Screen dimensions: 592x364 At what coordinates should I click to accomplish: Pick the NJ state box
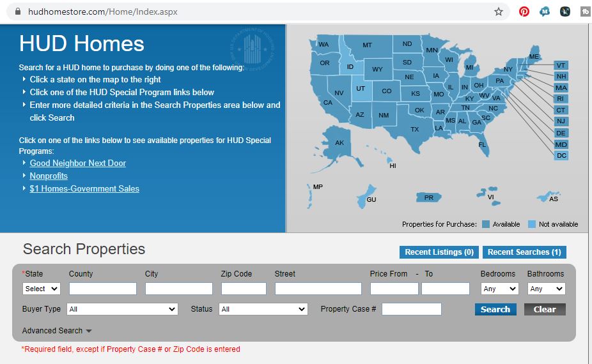point(561,121)
